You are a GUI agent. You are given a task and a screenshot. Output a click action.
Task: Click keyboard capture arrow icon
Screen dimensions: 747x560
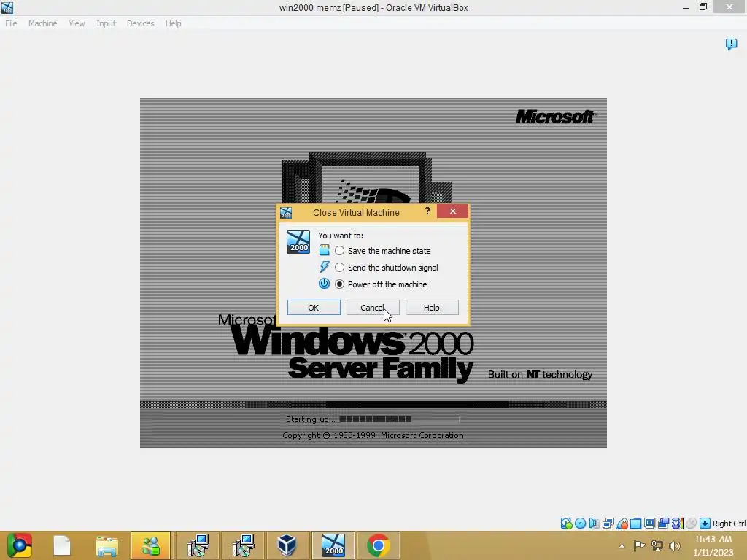point(705,524)
